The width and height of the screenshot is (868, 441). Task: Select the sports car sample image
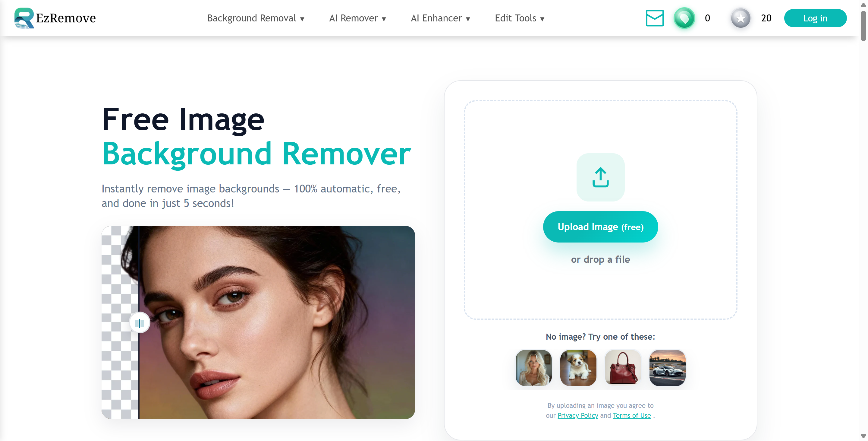point(668,368)
